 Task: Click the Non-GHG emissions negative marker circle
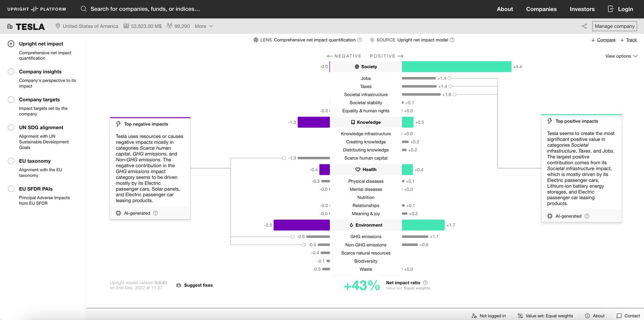point(303,245)
